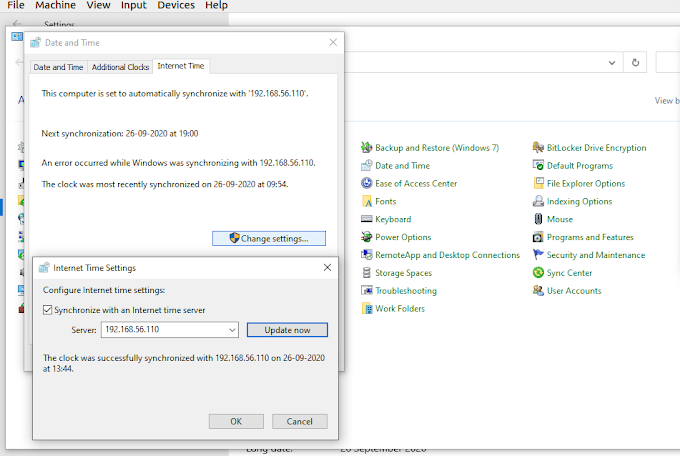Open the Input menu
Viewport: 680px width, 456px height.
pos(134,5)
